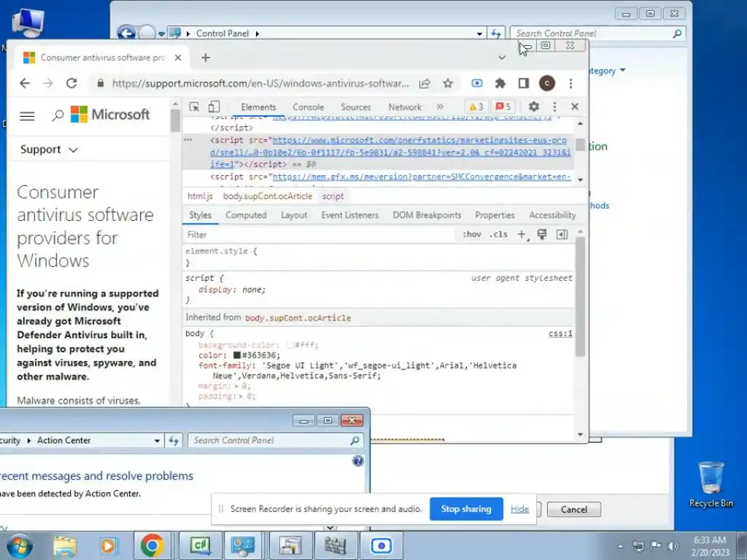This screenshot has height=560, width=747.
Task: Toggle .cls element classes panel
Action: point(498,235)
